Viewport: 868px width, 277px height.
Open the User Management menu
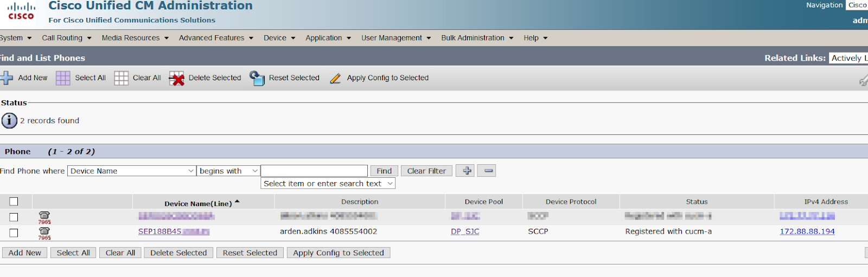pyautogui.click(x=396, y=38)
